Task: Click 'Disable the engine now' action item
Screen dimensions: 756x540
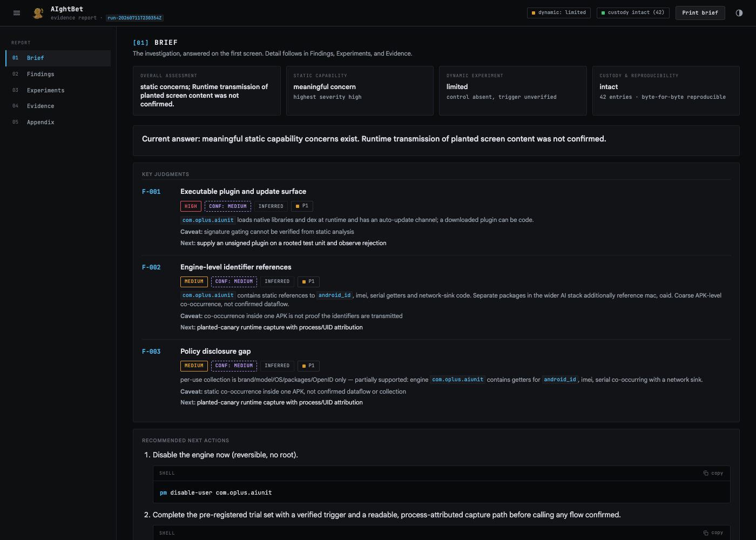Action: pyautogui.click(x=226, y=455)
